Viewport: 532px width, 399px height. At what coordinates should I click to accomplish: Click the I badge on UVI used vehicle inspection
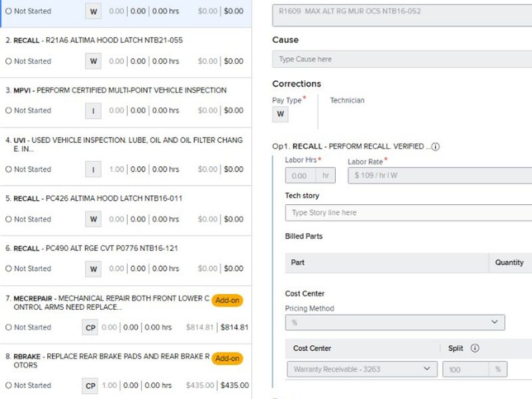tap(93, 170)
